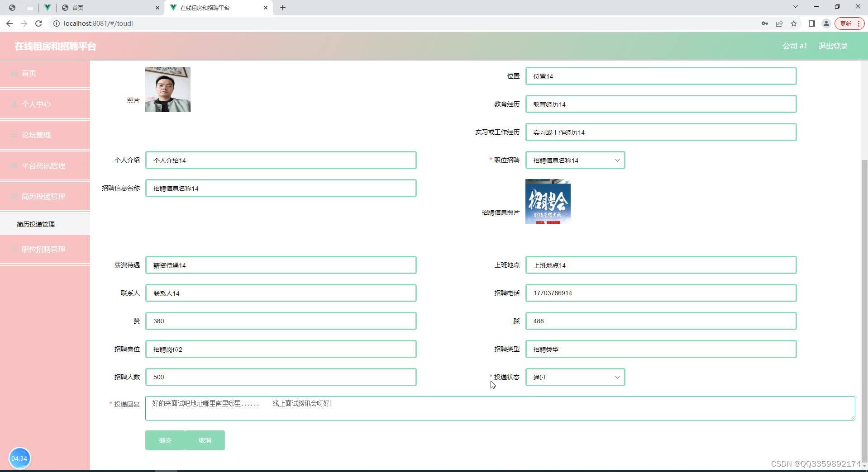Collapse 简历投递管理 parent menu
The image size is (868, 472).
45,196
